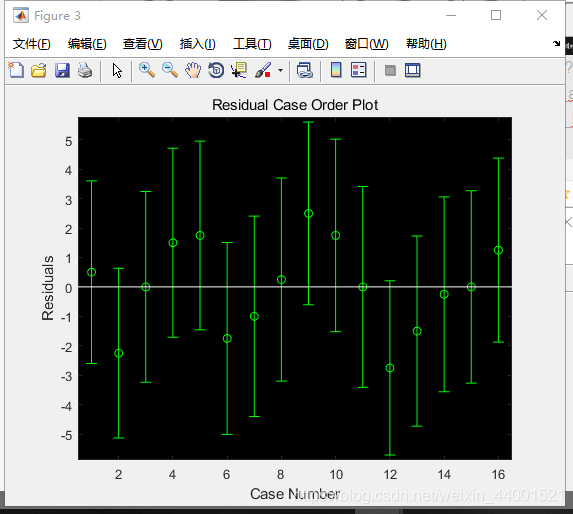Click the 'Residual Case Order Plot' title

(295, 105)
